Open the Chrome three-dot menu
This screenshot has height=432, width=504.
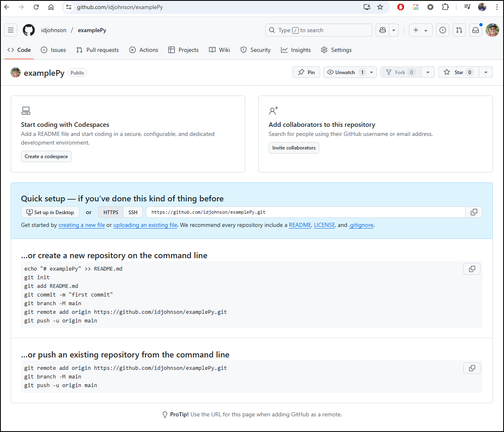coord(497,7)
